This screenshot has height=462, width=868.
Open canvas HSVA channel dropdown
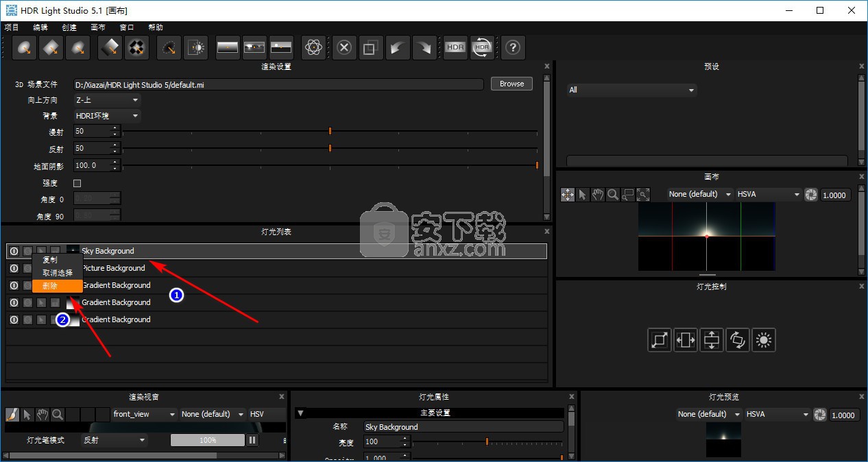pyautogui.click(x=769, y=195)
